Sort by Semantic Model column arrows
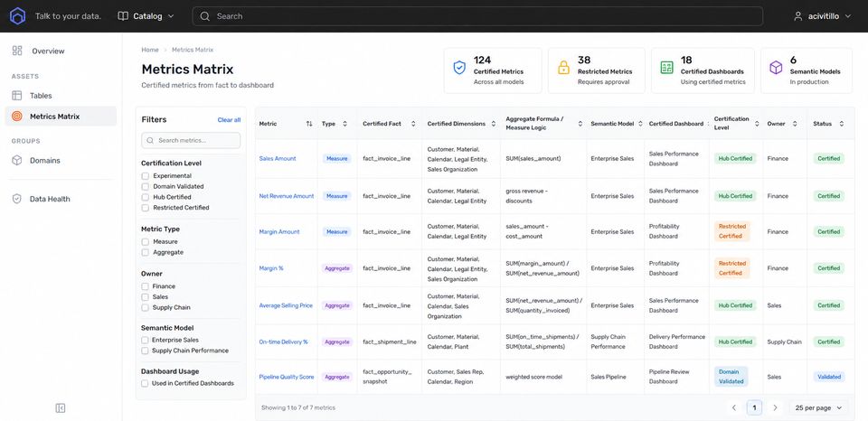 click(640, 124)
